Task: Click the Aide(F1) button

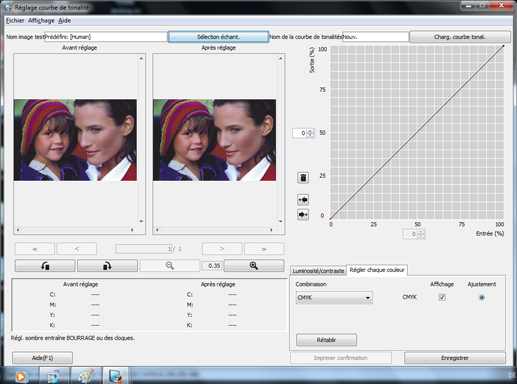Action: [x=42, y=358]
